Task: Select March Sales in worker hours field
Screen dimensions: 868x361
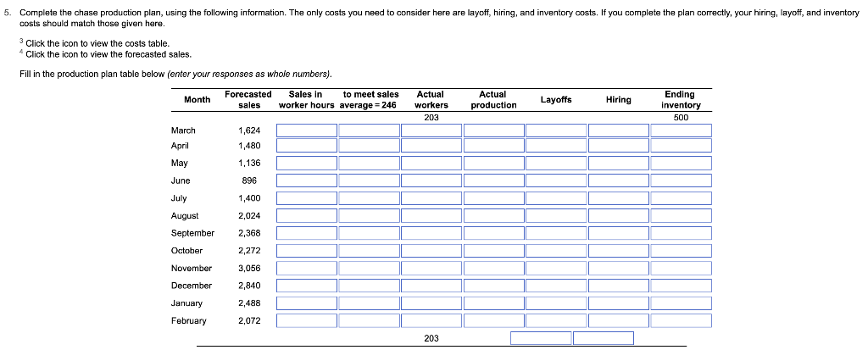Action: point(307,131)
